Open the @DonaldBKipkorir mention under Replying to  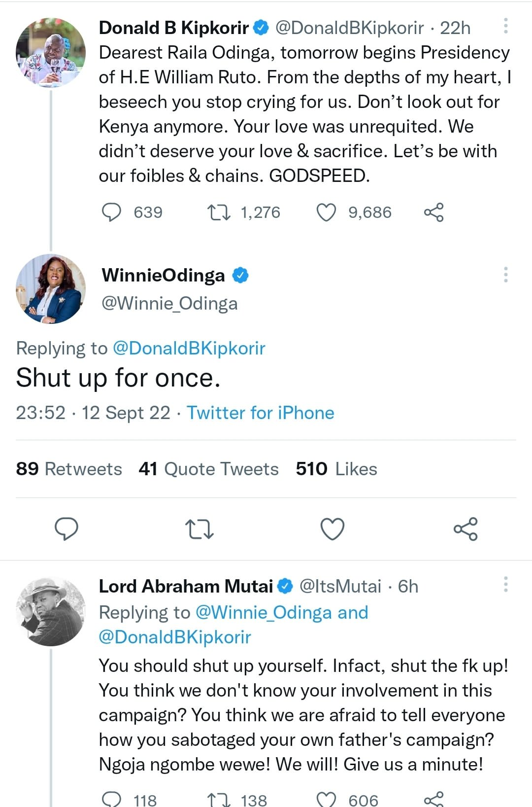pyautogui.click(x=189, y=349)
